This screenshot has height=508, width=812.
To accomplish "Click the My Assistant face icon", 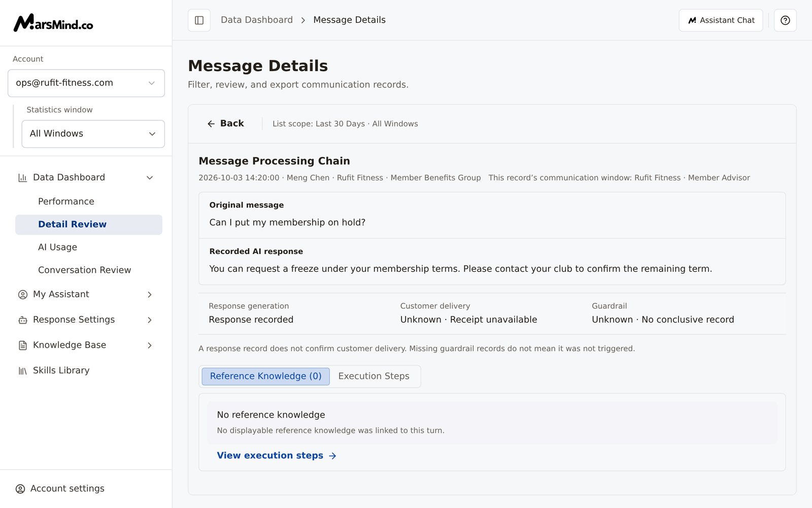I will point(22,295).
